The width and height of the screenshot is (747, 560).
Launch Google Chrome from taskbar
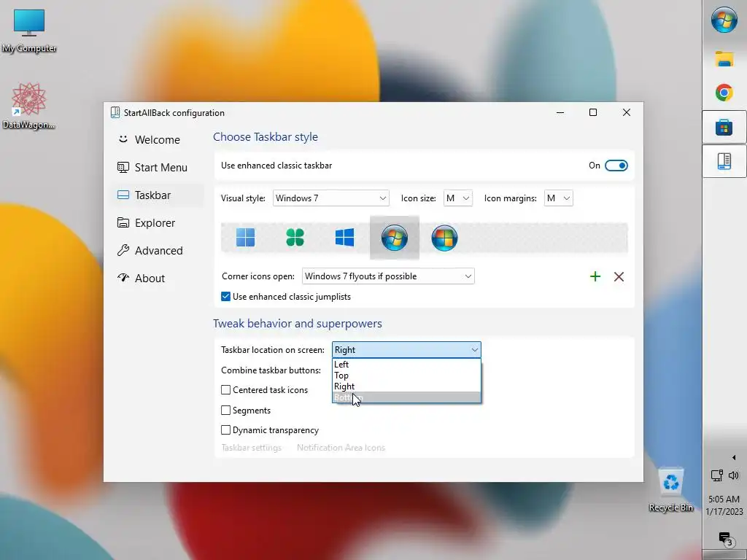pos(724,93)
